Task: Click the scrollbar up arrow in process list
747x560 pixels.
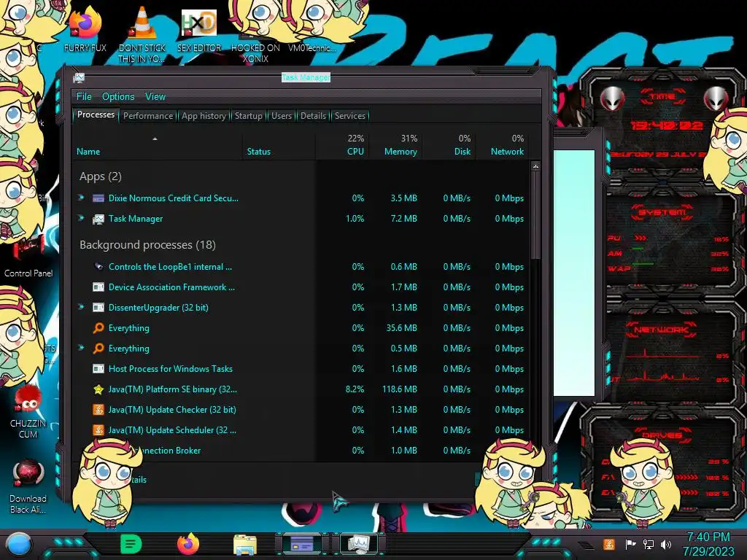Action: pyautogui.click(x=536, y=167)
